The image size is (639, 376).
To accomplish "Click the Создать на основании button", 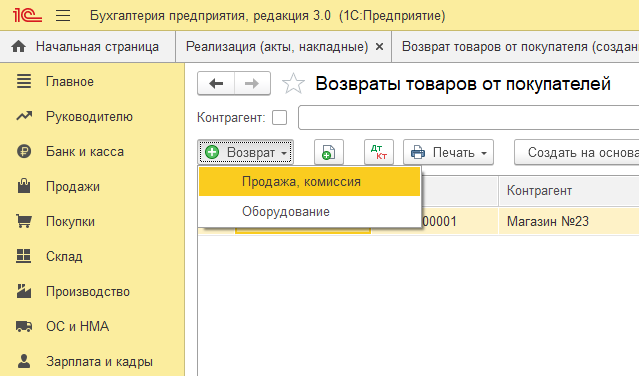I will 577,152.
